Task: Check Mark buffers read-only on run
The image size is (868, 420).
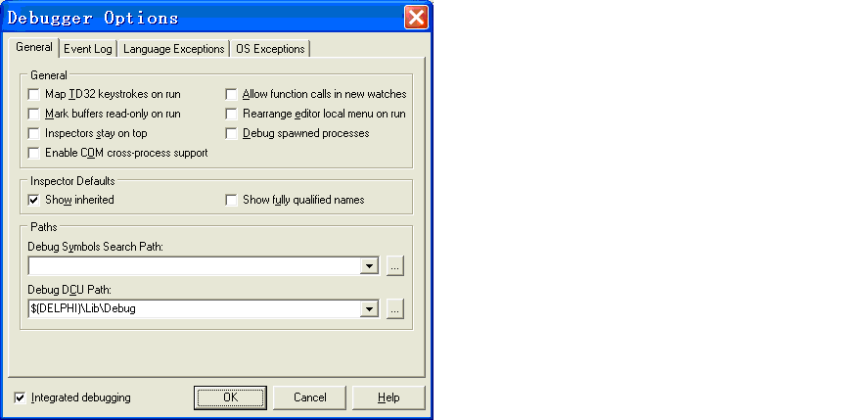Action: (34, 114)
